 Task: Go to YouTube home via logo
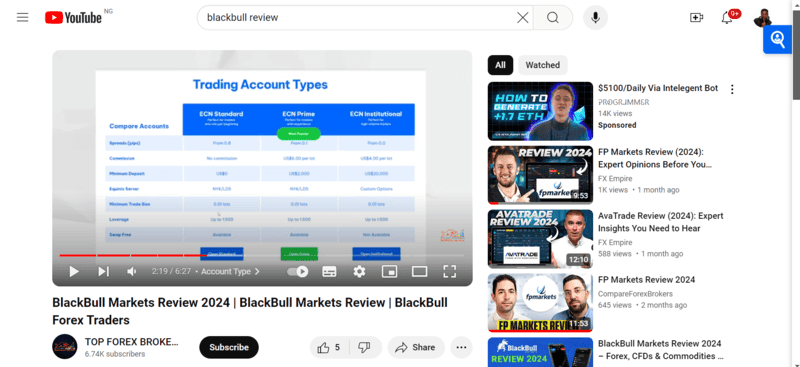[73, 18]
